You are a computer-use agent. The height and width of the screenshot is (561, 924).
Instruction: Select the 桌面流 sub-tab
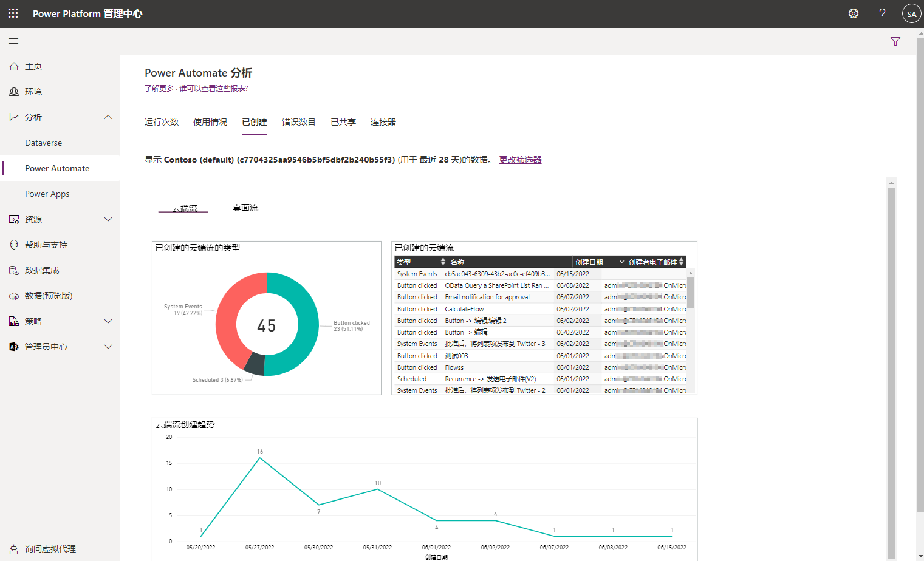click(x=245, y=208)
